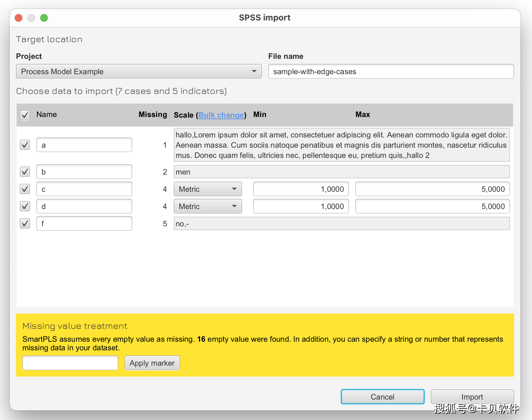Expand the Metric scale dropdown for c
Screen dimensions: 532x420
208,189
